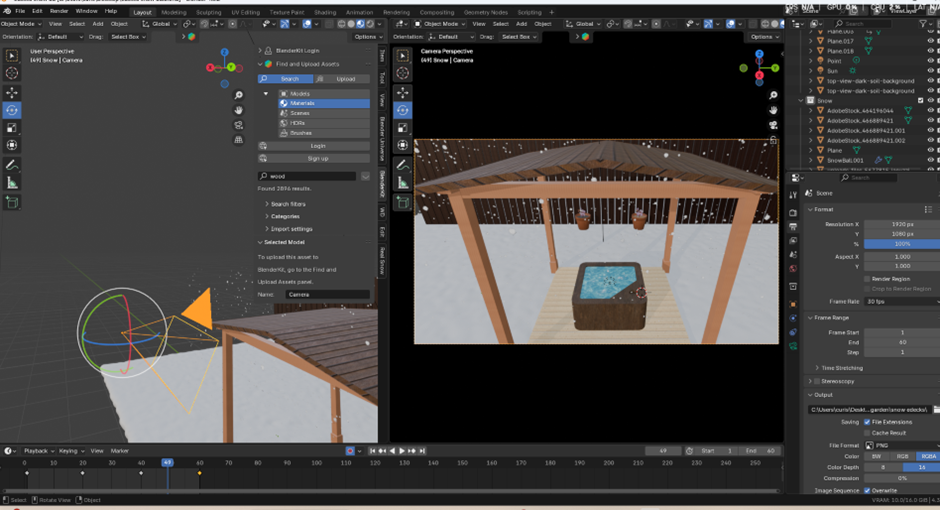Viewport: 940px width, 510px height.
Task: Toggle camera view icon in left viewport
Action: (x=238, y=125)
